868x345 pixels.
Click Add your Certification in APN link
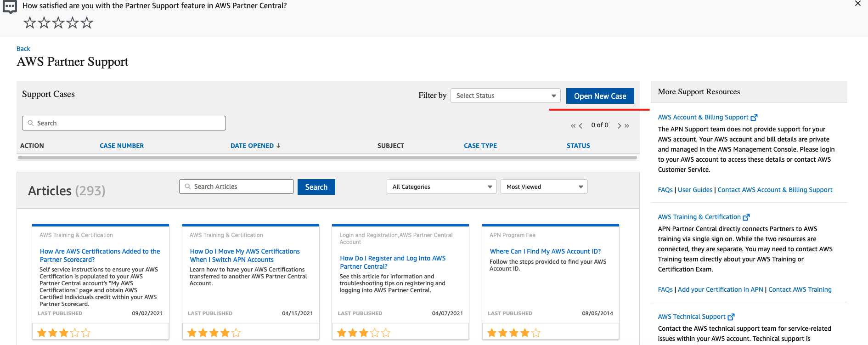point(720,289)
